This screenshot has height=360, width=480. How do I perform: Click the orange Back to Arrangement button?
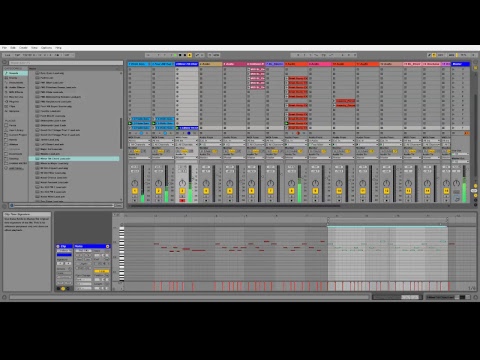(467, 133)
